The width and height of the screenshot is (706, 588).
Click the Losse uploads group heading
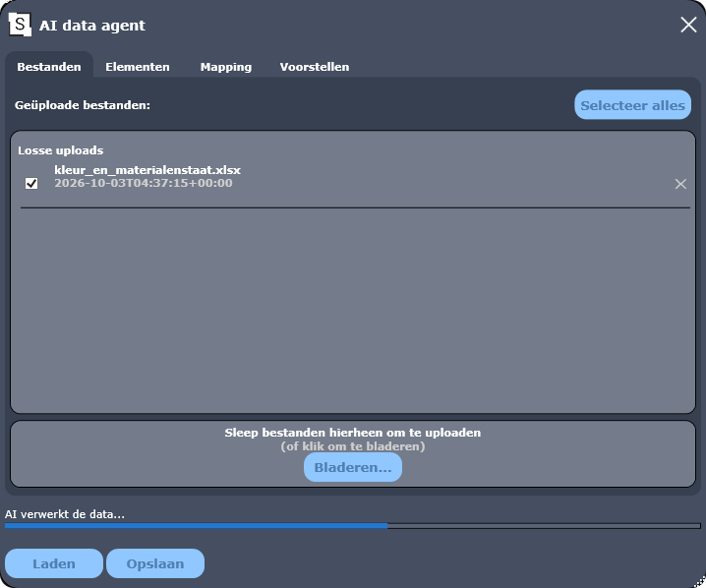click(x=60, y=150)
